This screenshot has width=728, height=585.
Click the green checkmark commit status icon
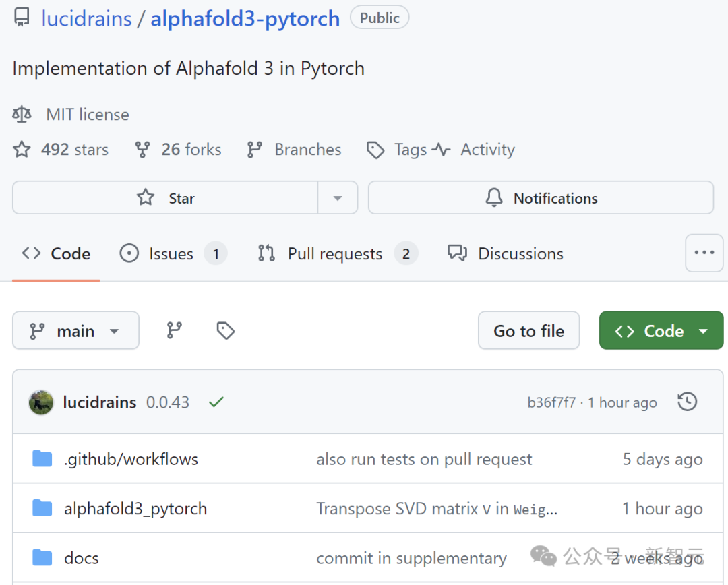[215, 402]
